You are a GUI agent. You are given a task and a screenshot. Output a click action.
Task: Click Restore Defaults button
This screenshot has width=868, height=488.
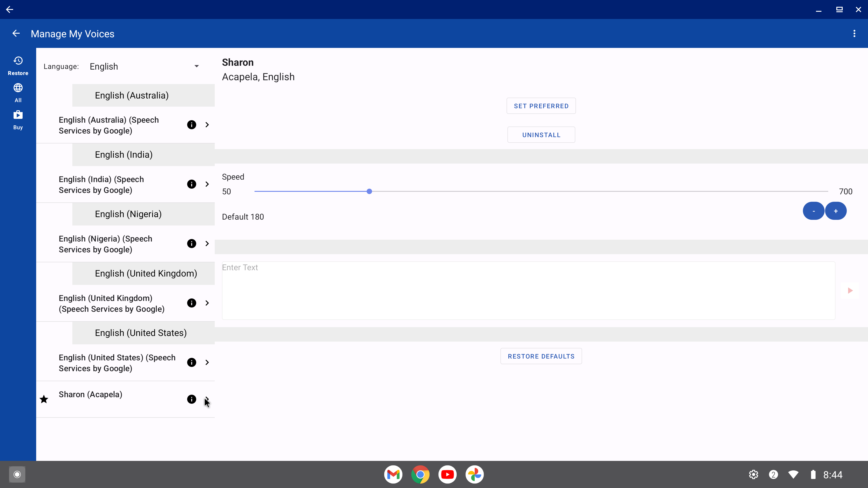pos(541,356)
